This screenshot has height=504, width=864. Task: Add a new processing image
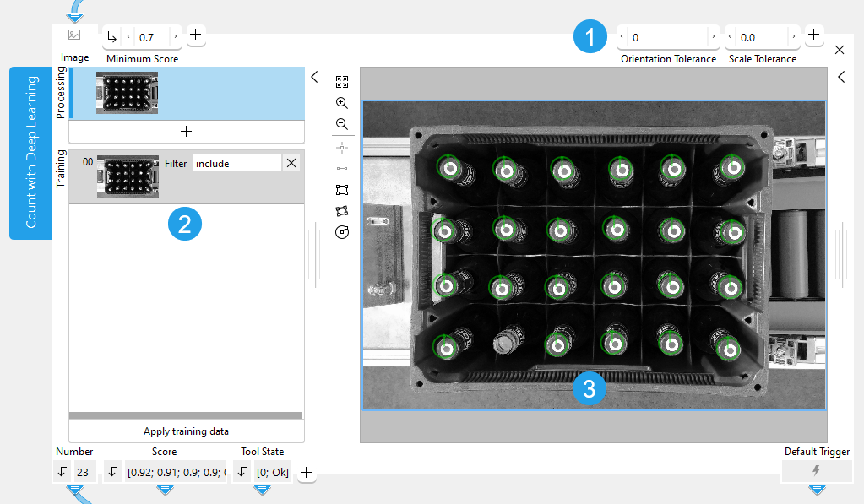pyautogui.click(x=186, y=132)
